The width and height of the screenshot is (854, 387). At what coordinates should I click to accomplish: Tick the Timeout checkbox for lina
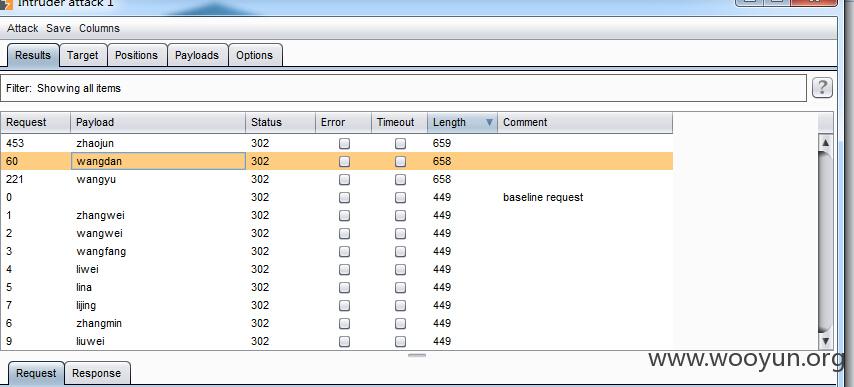pyautogui.click(x=400, y=287)
